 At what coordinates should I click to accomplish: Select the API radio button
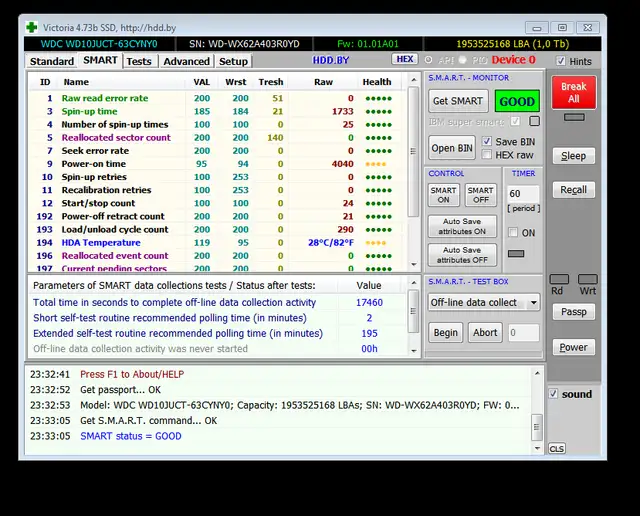428,60
